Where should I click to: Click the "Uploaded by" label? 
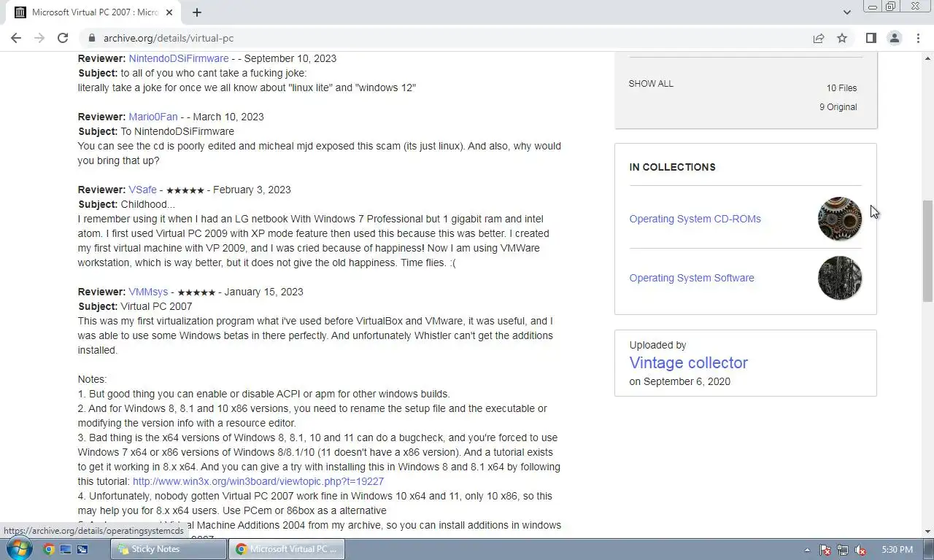[657, 345]
